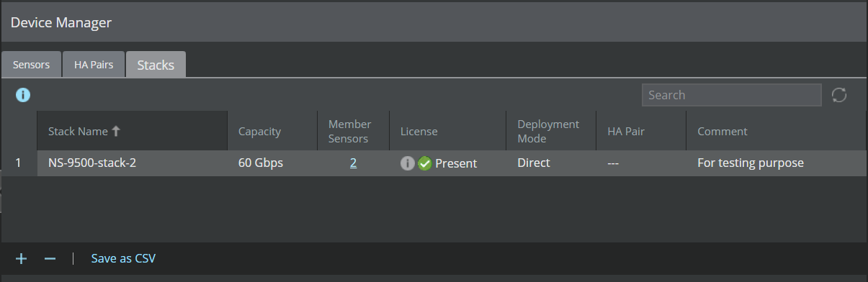Click into the Search field

pyautogui.click(x=731, y=95)
